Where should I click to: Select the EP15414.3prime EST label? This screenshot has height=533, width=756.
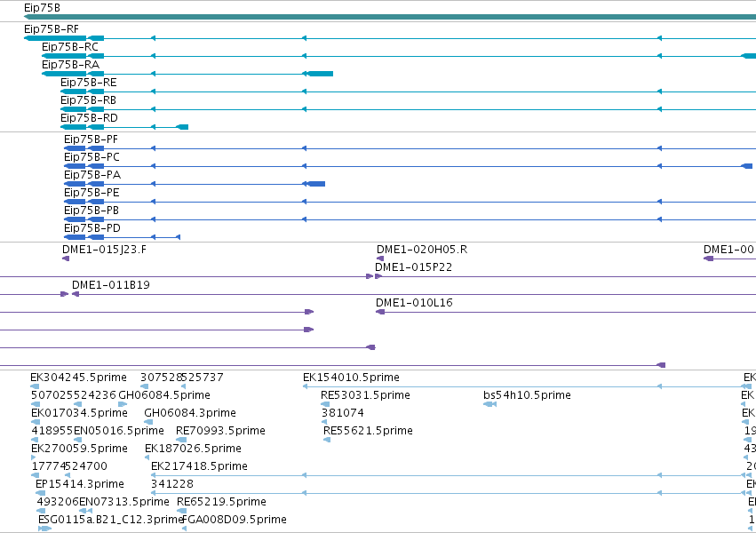coord(80,485)
